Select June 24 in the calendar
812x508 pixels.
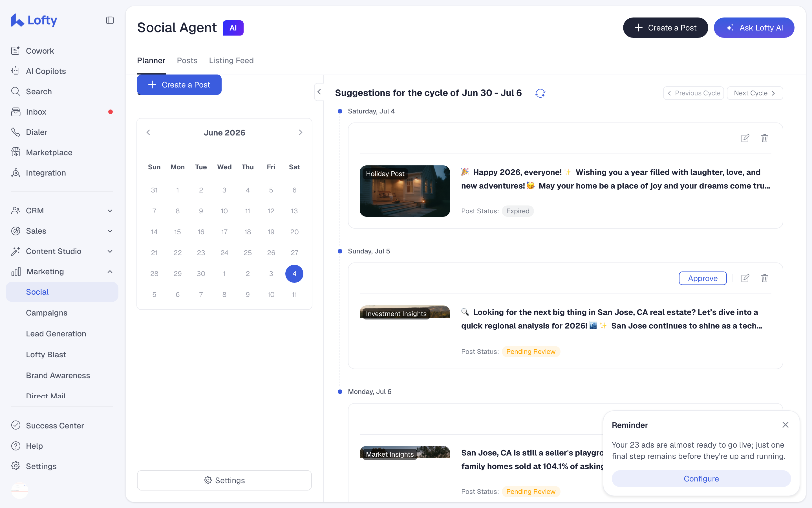224,253
